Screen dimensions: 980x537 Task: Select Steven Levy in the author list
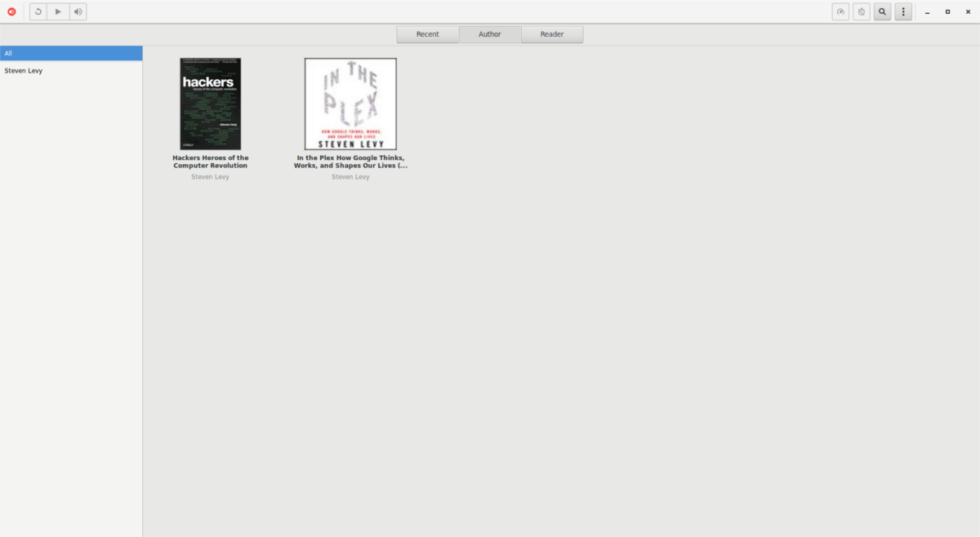click(71, 71)
